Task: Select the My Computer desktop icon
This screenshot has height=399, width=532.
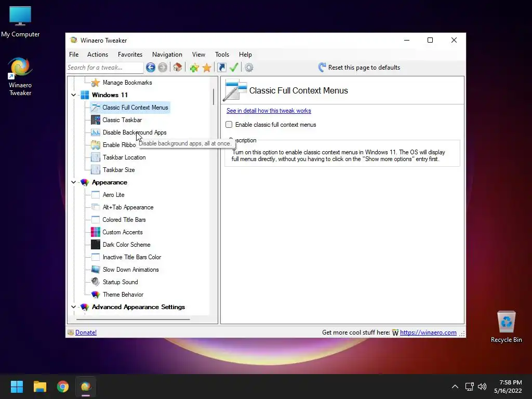Action: pyautogui.click(x=20, y=22)
